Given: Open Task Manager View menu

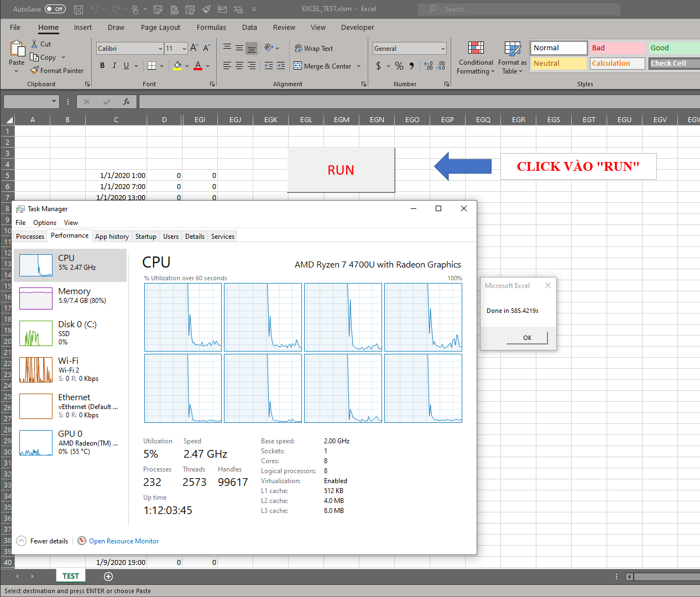Looking at the screenshot, I should click(71, 223).
